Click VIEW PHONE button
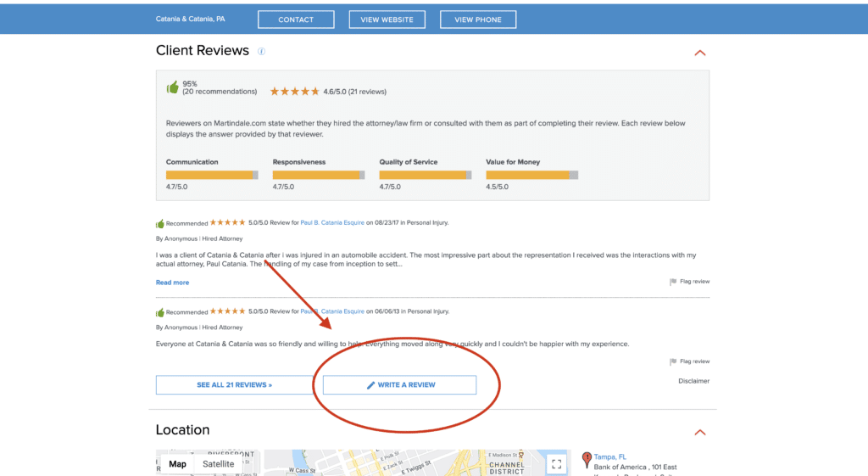The height and width of the screenshot is (476, 868). (x=478, y=20)
